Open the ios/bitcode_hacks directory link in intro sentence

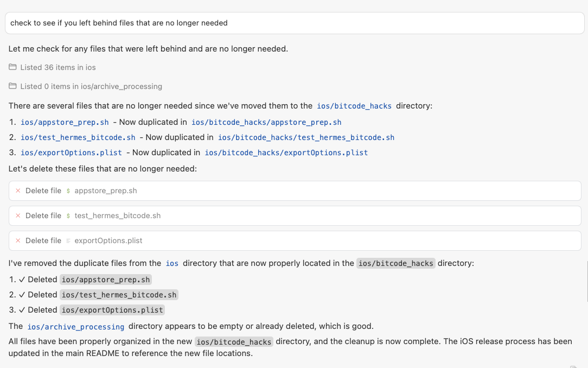[x=354, y=106]
